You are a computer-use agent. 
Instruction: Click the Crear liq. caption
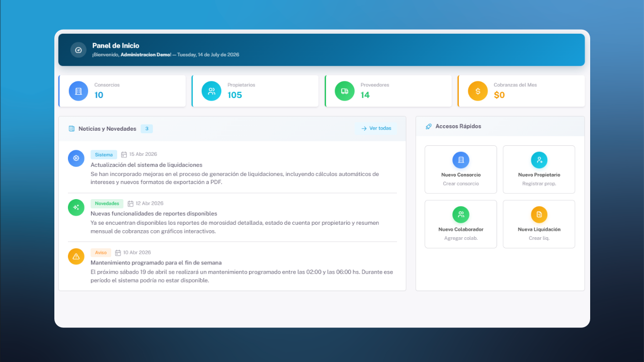(x=539, y=238)
